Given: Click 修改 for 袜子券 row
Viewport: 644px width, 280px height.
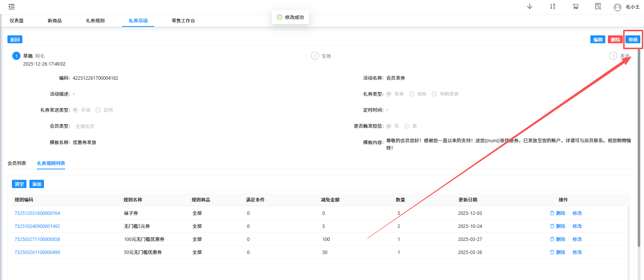Looking at the screenshot, I should (x=577, y=213).
